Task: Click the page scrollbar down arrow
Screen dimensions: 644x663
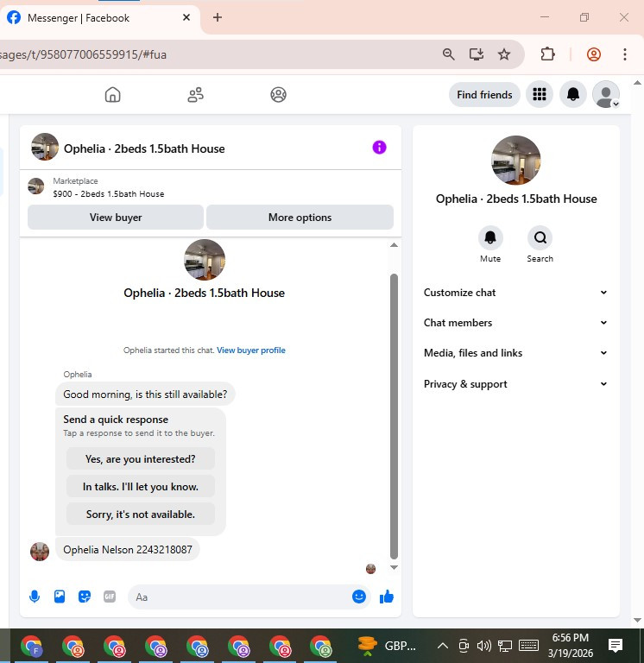Action: [x=638, y=621]
